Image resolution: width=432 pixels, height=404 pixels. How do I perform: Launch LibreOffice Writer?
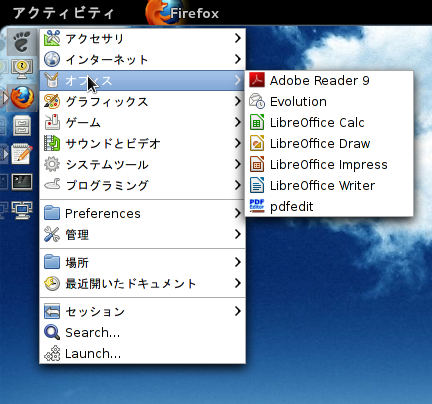pyautogui.click(x=329, y=185)
